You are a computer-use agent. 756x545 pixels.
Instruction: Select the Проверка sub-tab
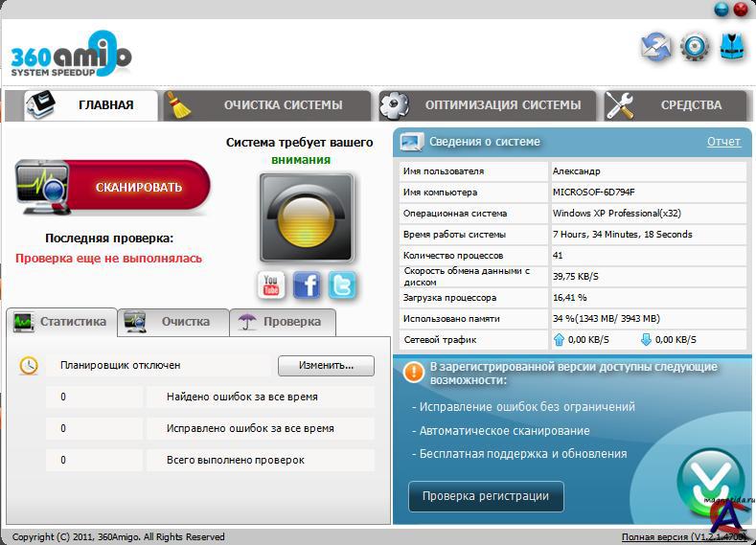point(283,323)
